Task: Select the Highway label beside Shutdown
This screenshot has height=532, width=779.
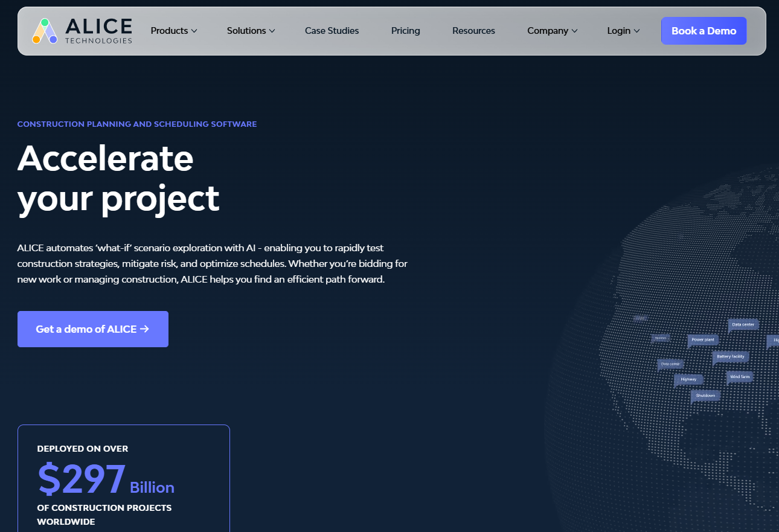Action: coord(688,380)
